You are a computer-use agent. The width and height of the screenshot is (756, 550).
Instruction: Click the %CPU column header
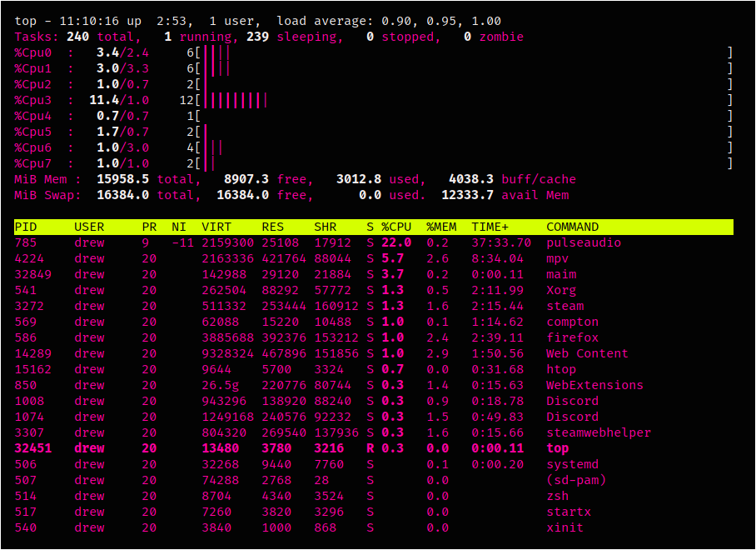396,227
